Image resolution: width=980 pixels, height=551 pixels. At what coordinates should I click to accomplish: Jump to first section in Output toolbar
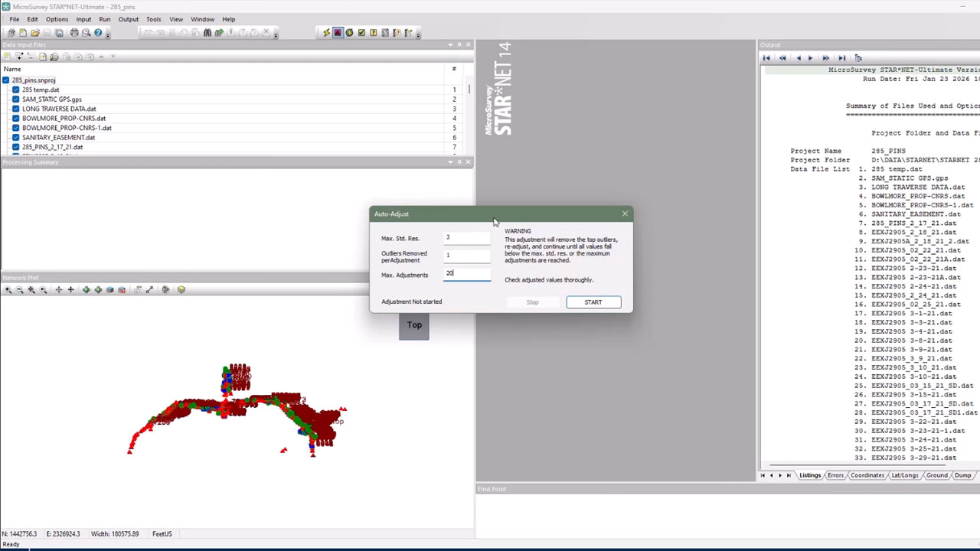click(x=766, y=58)
